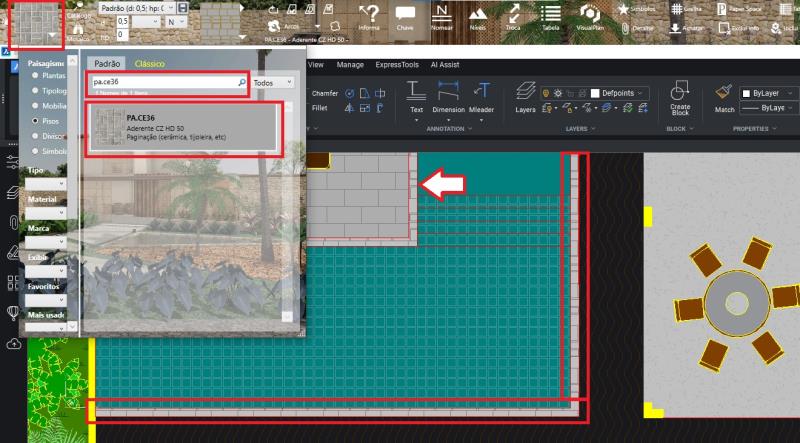The height and width of the screenshot is (443, 800).
Task: Switch to the Clássico tab
Action: point(151,63)
